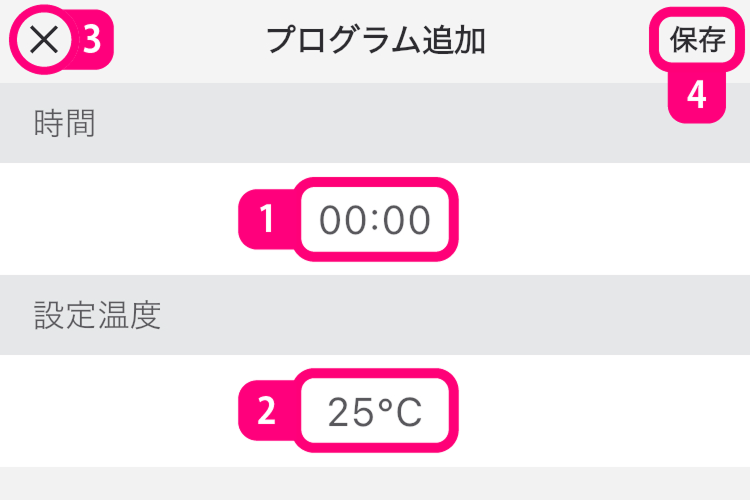Click the empty gray area below the temperature row
750x500 pixels.
(x=375, y=484)
